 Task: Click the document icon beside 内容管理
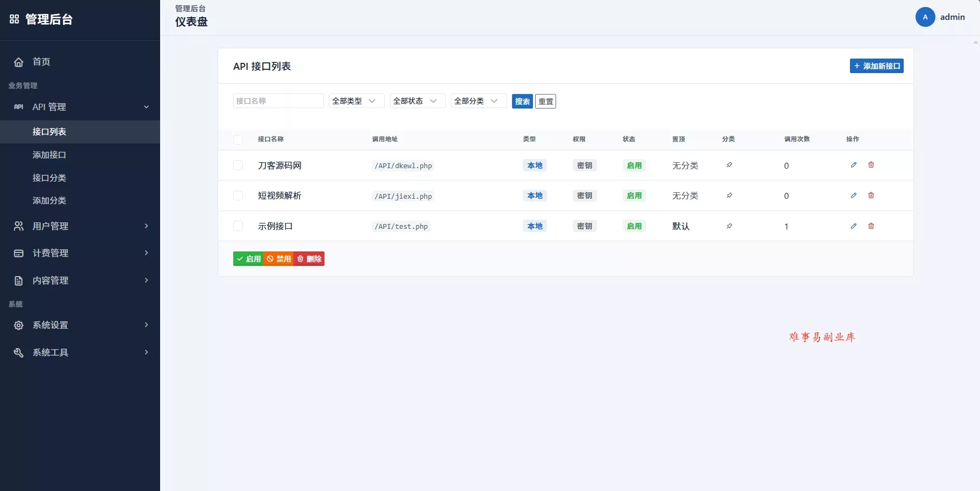[x=18, y=280]
